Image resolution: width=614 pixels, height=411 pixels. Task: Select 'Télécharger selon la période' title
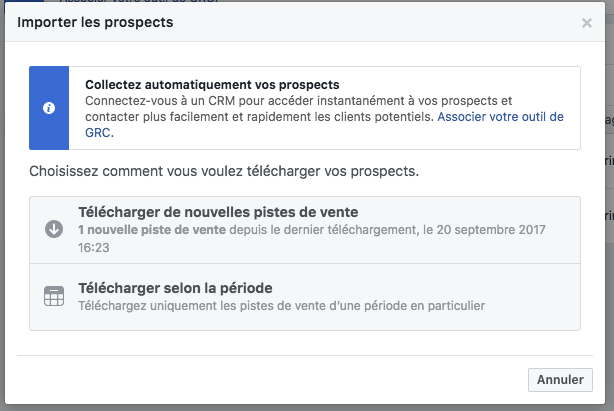(x=175, y=288)
